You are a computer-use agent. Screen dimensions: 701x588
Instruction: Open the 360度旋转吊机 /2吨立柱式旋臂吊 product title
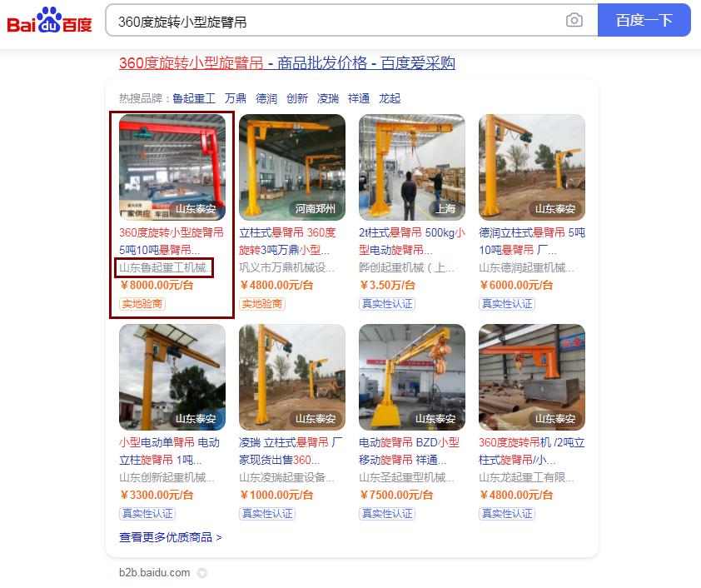click(532, 451)
